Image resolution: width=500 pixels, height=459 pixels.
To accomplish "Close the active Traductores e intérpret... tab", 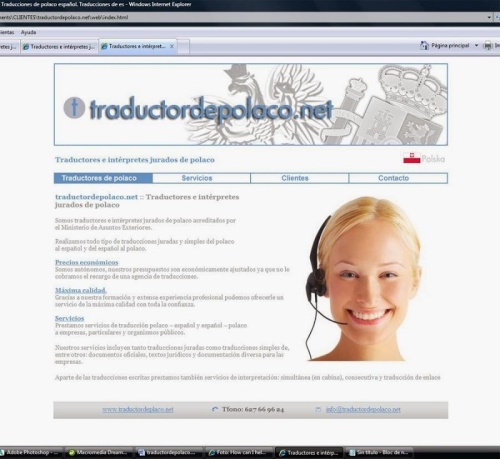I will (x=172, y=46).
